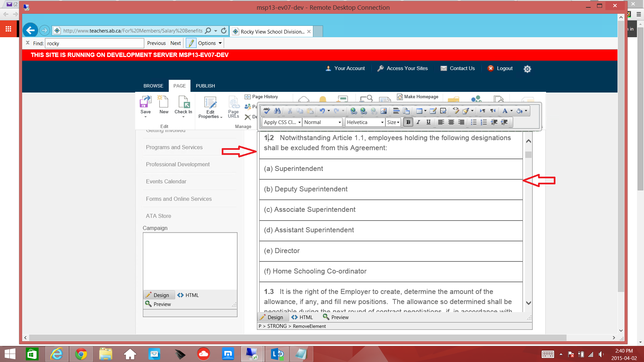Click in the Find text field

(95, 44)
